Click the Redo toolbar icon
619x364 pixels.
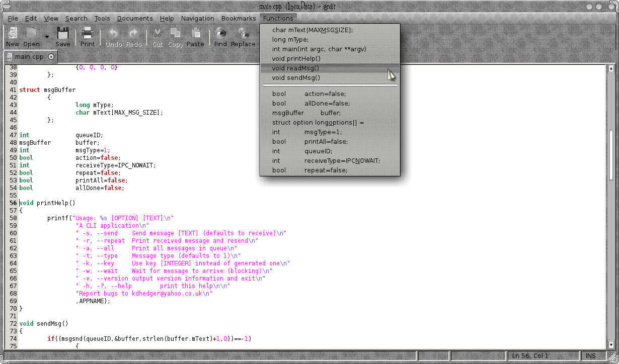coord(134,37)
